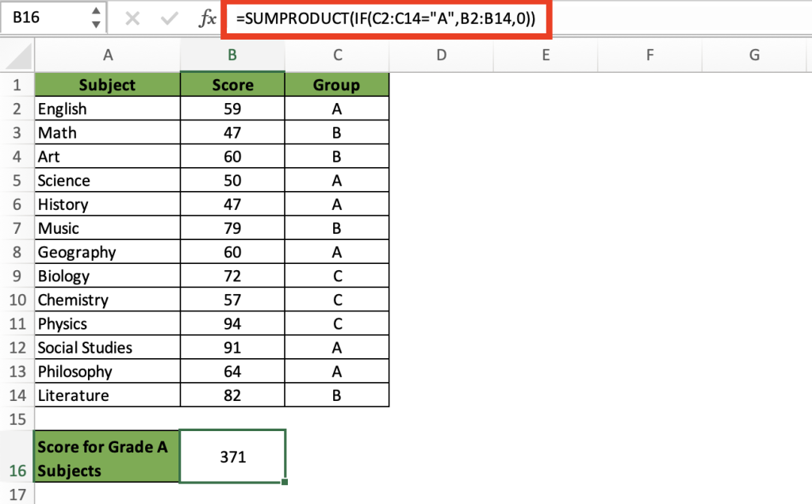Image resolution: width=812 pixels, height=504 pixels.
Task: Select cell B16 showing the value 371
Action: pos(232,456)
